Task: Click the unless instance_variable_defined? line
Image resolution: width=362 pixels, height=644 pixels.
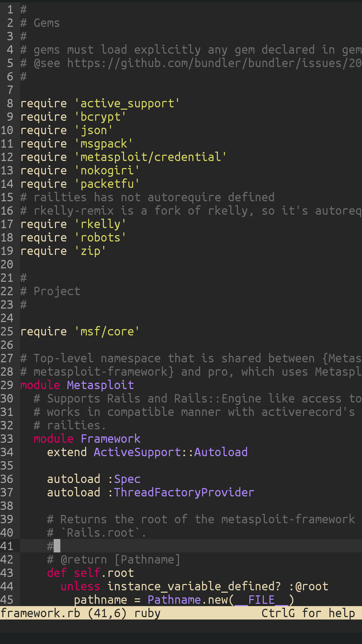Action: click(194, 586)
